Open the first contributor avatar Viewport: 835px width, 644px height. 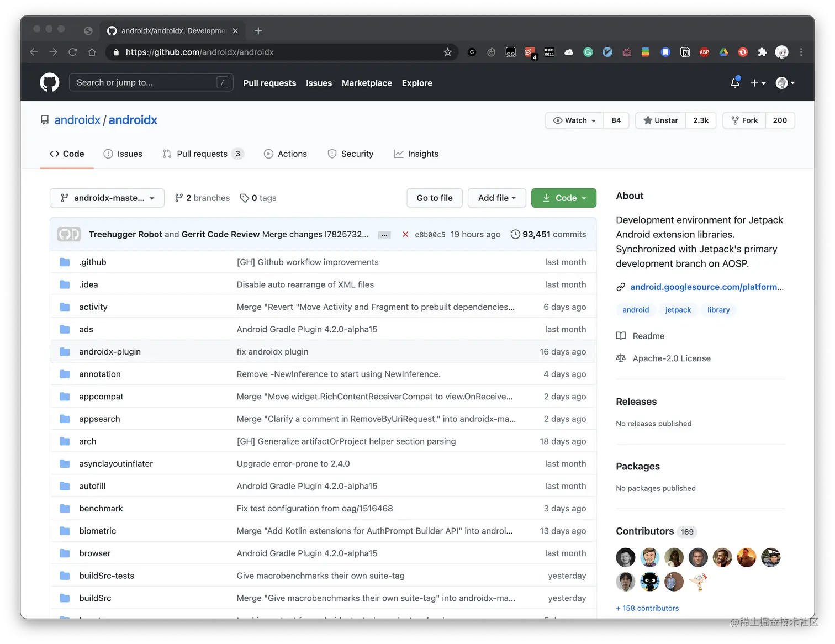tap(626, 557)
